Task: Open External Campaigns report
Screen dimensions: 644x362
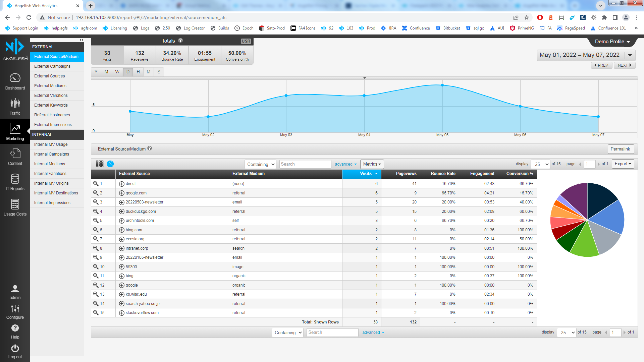Action: (x=52, y=66)
